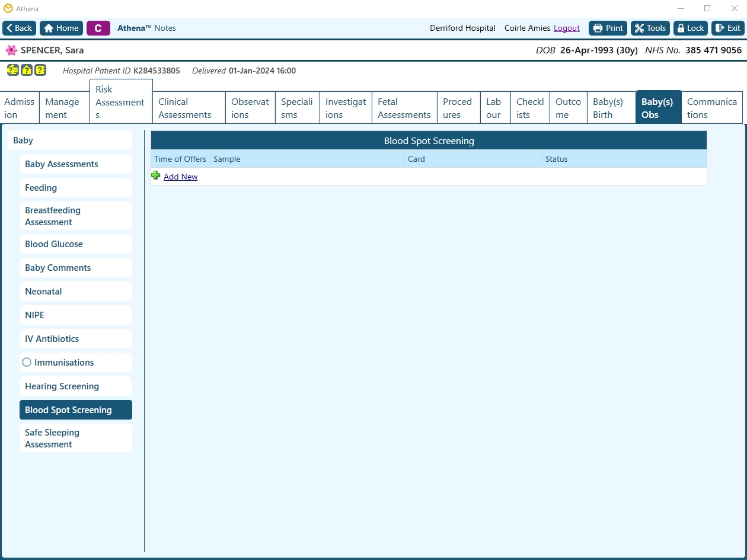Click the Athena Notes title text
The height and width of the screenshot is (560, 747).
pos(146,28)
